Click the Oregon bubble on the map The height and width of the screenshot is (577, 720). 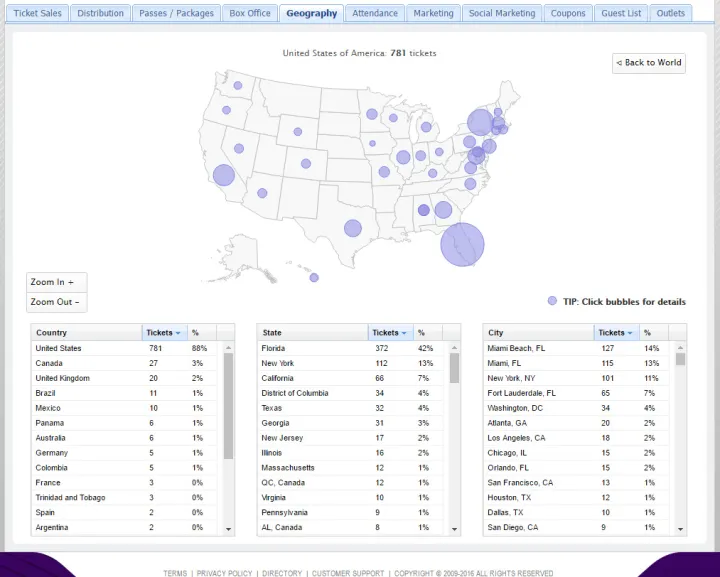point(226,110)
